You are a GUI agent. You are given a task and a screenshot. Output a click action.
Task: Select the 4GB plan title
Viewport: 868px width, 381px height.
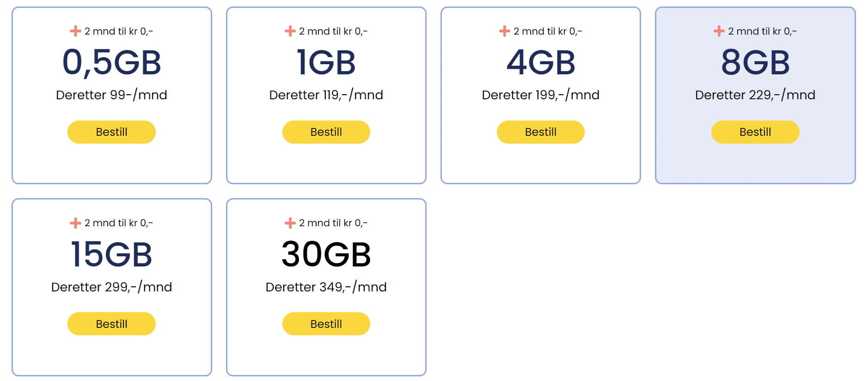click(540, 62)
